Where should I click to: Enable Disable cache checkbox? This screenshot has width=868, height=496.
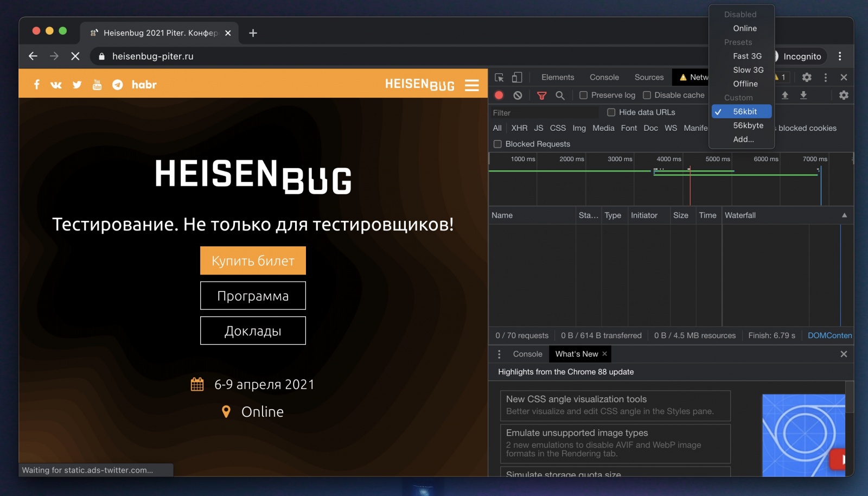(x=647, y=95)
